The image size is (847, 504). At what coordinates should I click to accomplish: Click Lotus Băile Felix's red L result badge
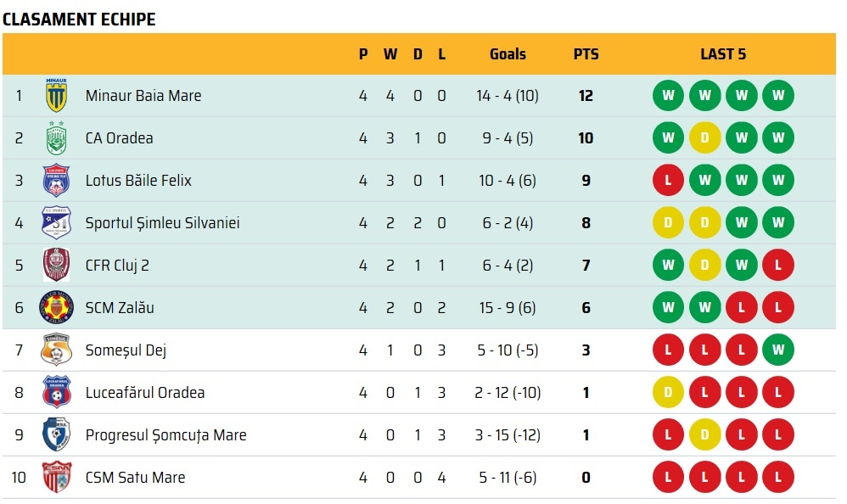pos(668,181)
